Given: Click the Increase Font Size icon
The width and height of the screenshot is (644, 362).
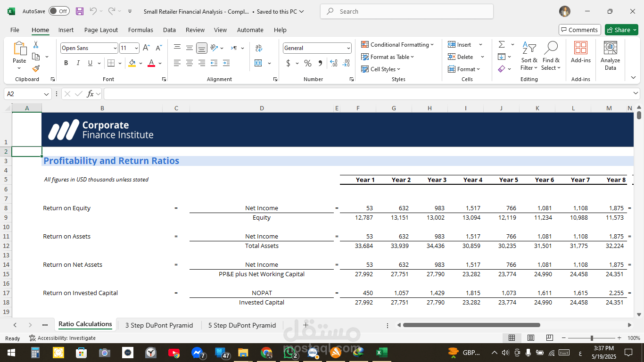Looking at the screenshot, I should point(146,48).
